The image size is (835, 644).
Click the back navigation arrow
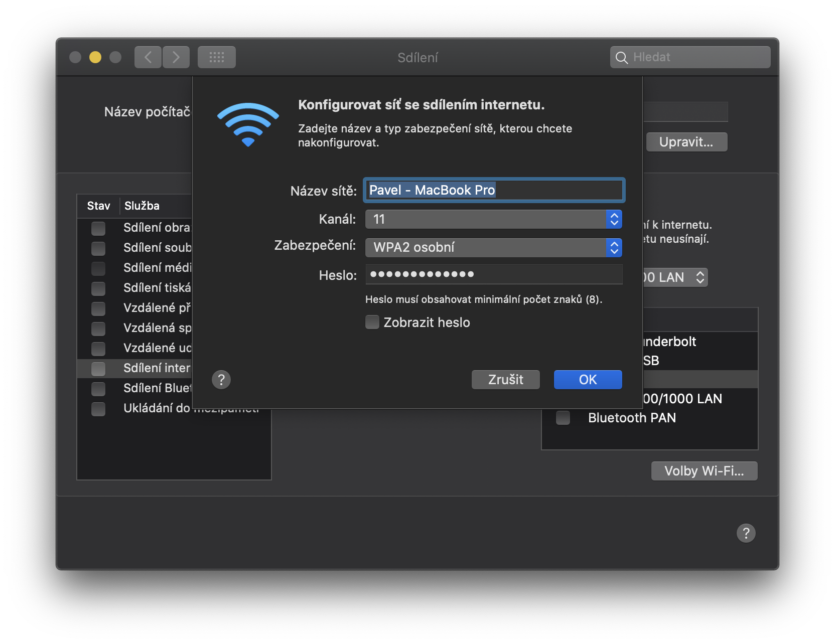pos(148,57)
